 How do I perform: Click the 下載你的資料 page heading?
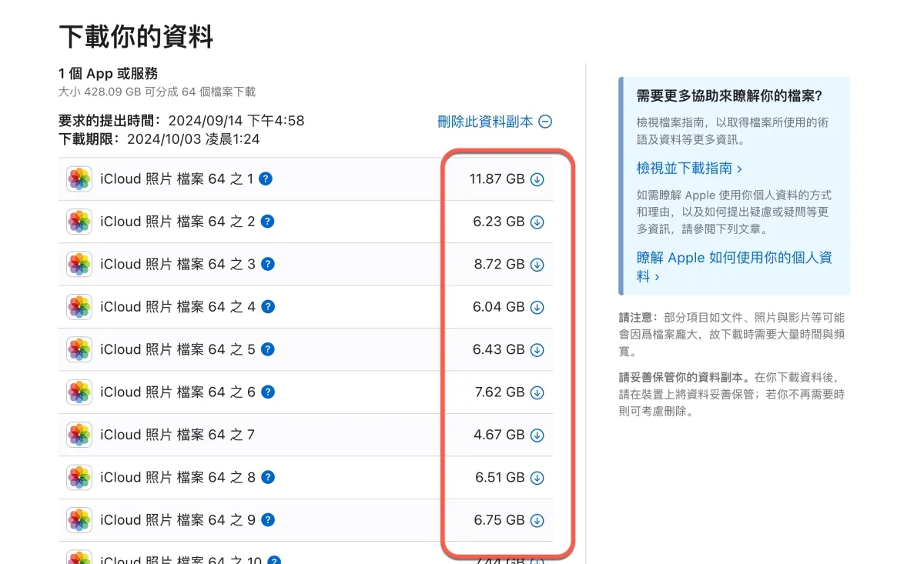(136, 36)
